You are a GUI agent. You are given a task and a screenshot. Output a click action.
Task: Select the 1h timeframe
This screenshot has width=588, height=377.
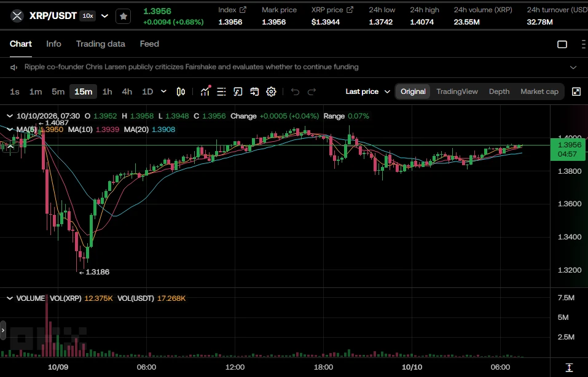(x=108, y=91)
